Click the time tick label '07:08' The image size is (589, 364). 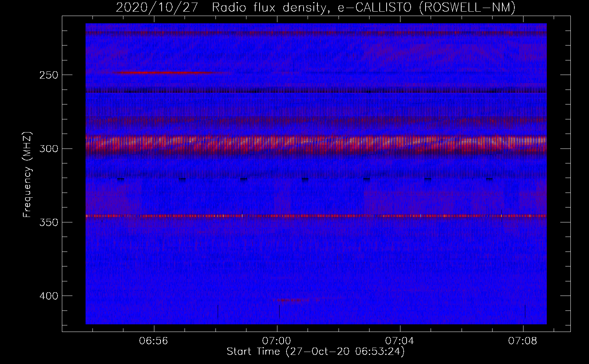coord(523,341)
